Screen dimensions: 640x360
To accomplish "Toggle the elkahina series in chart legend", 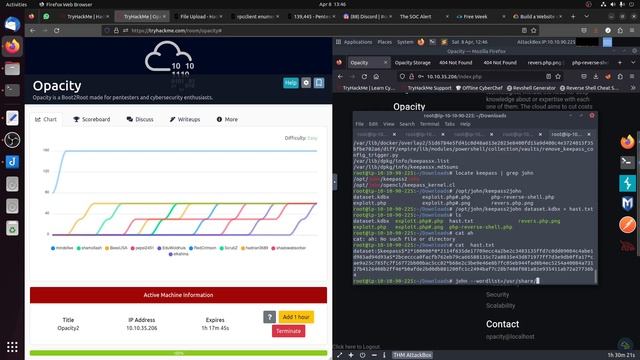I will click(x=178, y=254).
